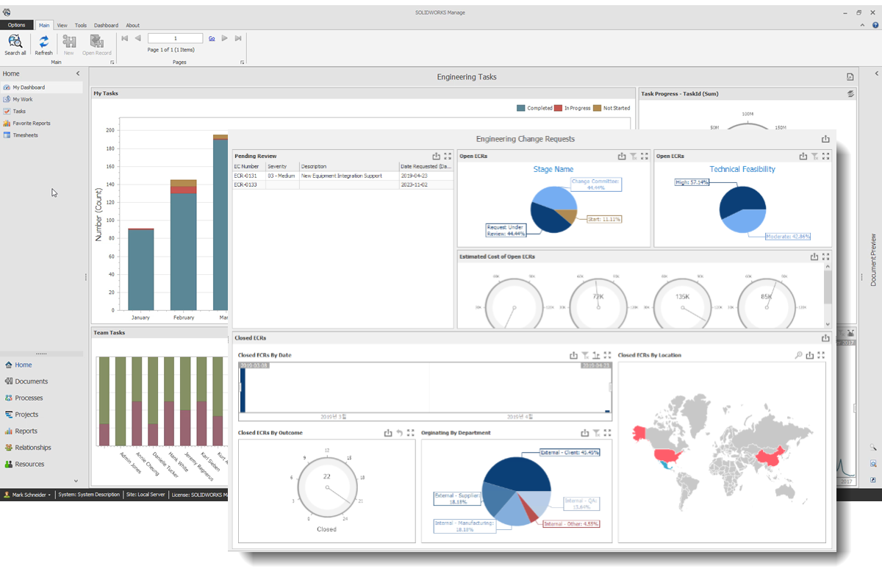The width and height of the screenshot is (882, 588).
Task: Open the Options ribbon tab
Action: click(17, 25)
